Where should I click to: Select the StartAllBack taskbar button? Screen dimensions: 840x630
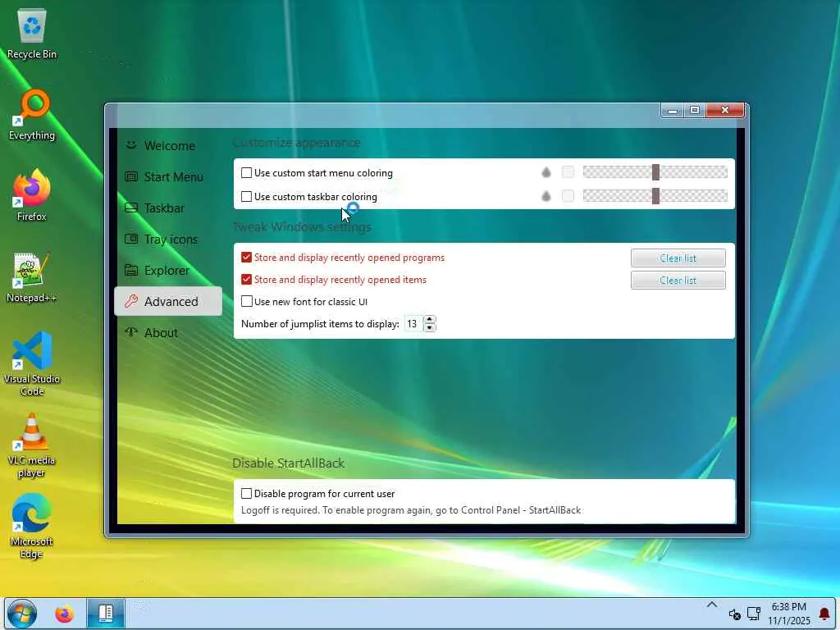coord(106,614)
